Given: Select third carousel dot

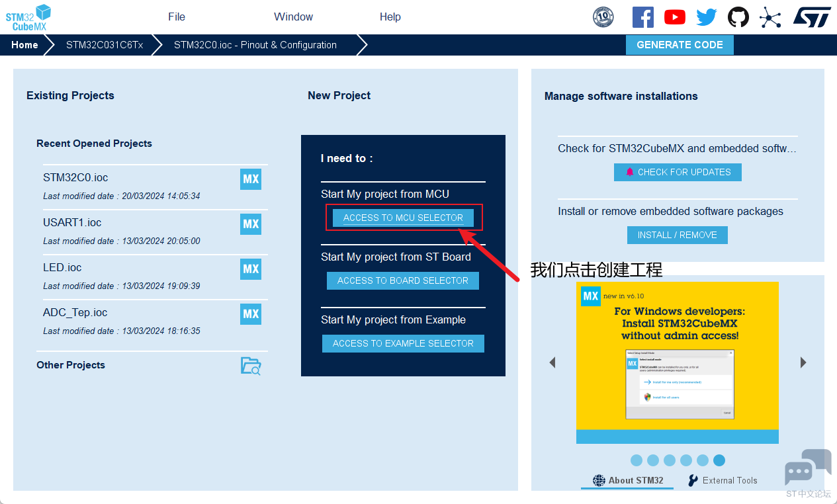Looking at the screenshot, I should point(670,460).
